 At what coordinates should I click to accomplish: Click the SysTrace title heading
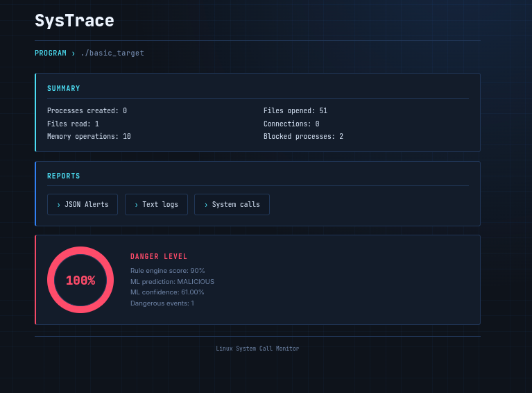point(74,21)
